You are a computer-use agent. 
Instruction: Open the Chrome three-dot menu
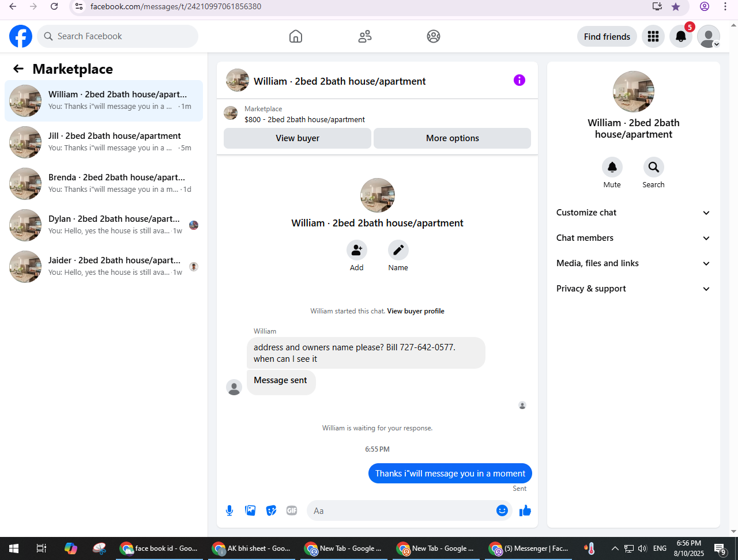coord(725,6)
